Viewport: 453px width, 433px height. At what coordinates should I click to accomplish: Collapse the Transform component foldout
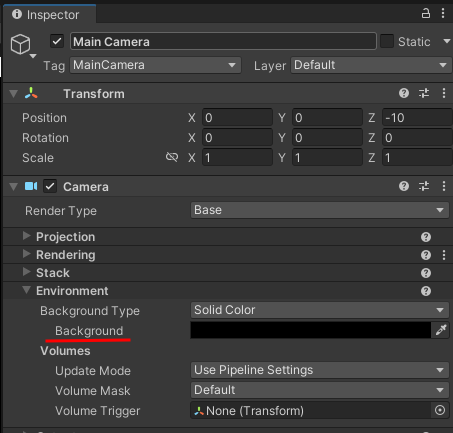(x=14, y=94)
